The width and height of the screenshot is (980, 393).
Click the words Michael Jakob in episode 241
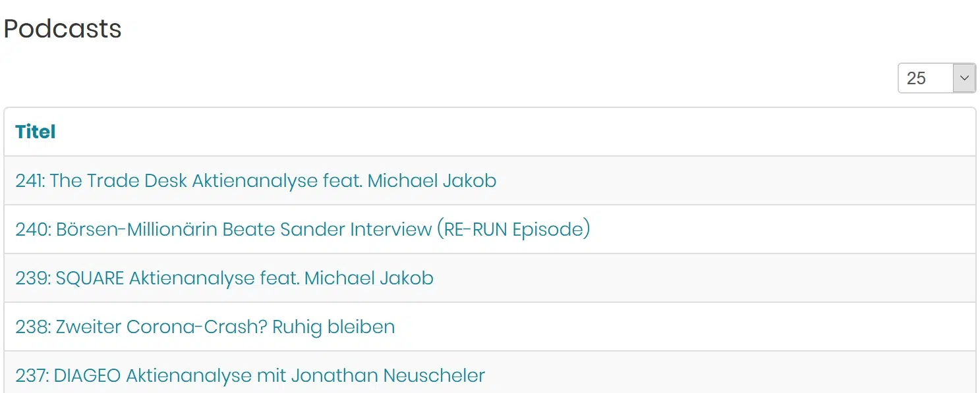pos(432,180)
